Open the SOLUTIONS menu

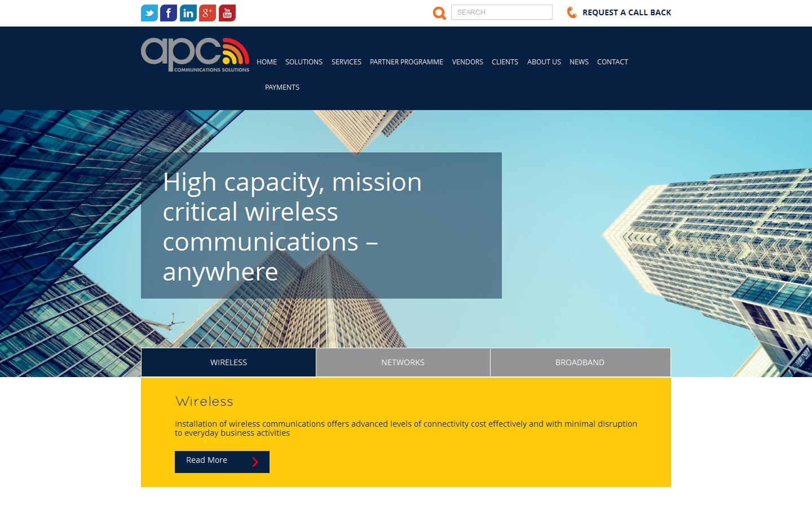(x=303, y=62)
